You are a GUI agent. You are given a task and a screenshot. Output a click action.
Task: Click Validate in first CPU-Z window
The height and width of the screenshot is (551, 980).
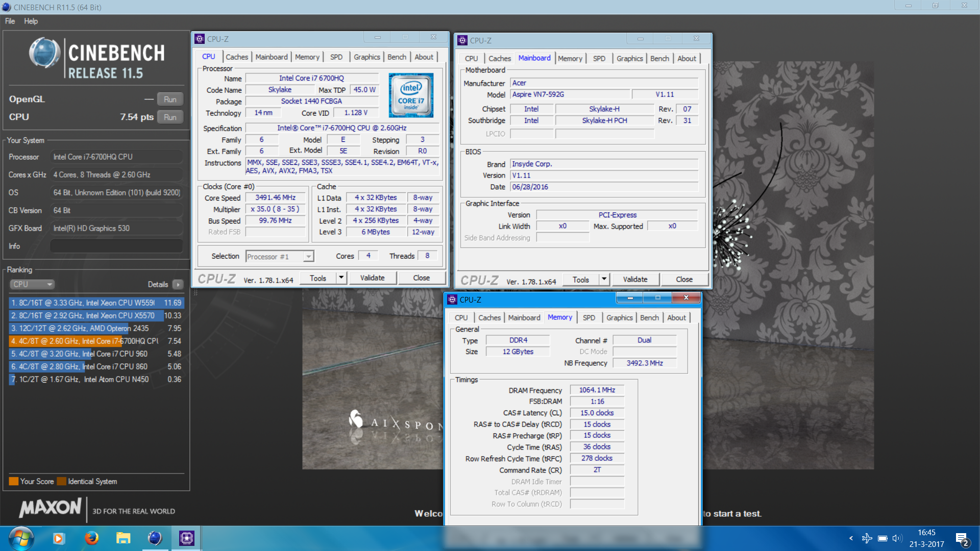tap(372, 278)
